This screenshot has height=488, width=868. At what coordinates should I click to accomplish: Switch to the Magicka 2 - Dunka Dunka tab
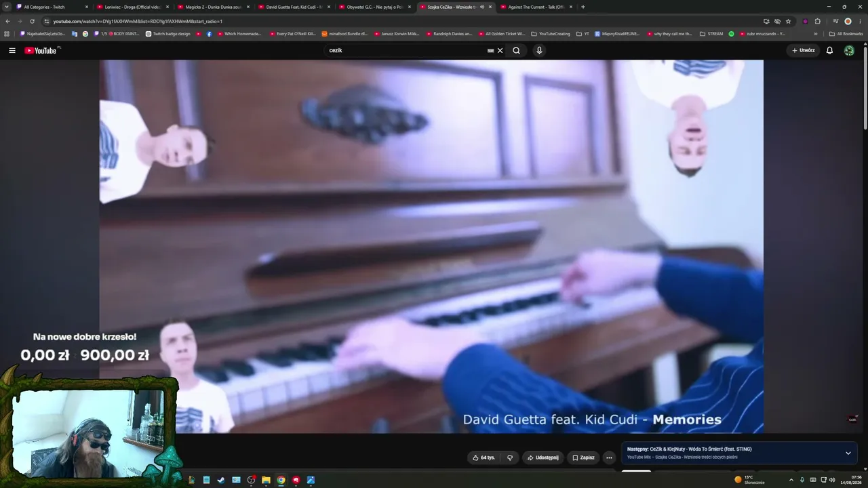coord(214,7)
